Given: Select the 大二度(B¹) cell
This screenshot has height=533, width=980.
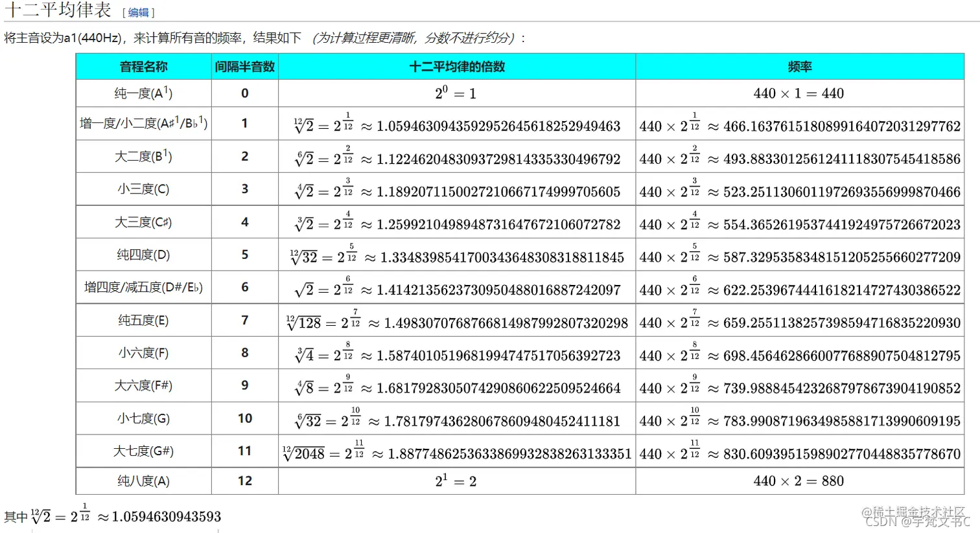Looking at the screenshot, I should (x=144, y=156).
